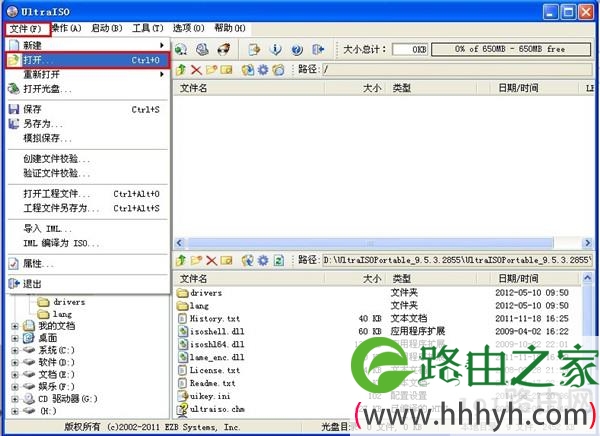Choose 工程文件另存为... menu entry
This screenshot has width=600, height=436.
point(88,208)
